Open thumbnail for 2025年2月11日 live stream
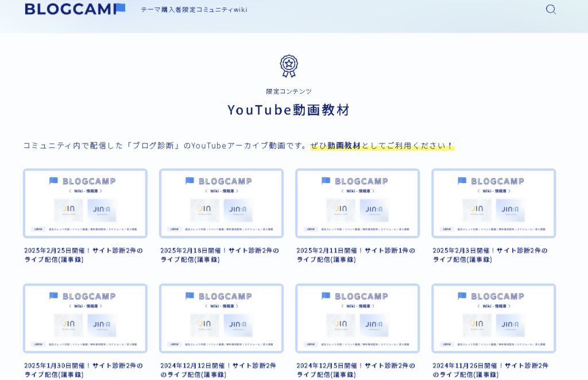The width and height of the screenshot is (588, 380). pos(357,204)
